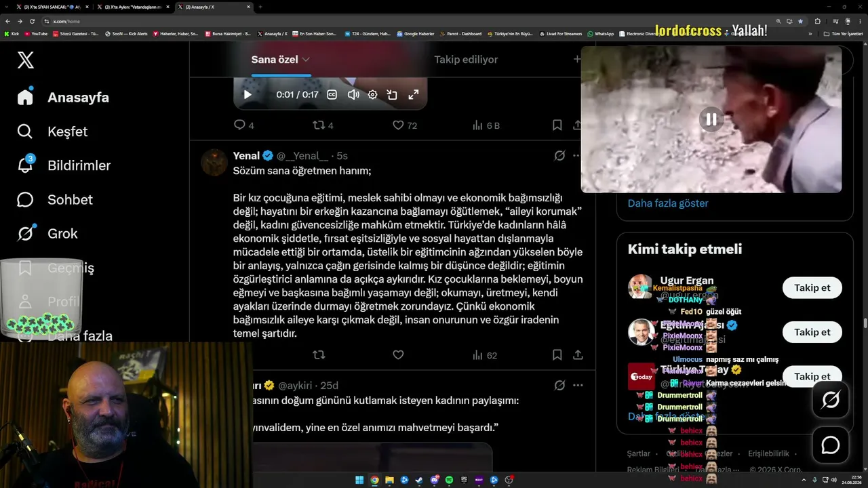Bookmark the top video post
Image resolution: width=868 pixels, height=488 pixels.
557,125
